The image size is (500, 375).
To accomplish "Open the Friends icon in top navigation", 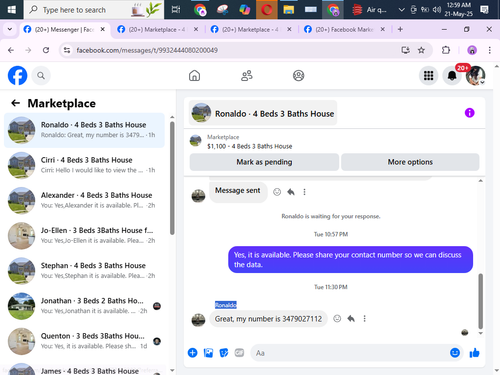I will pos(247,76).
